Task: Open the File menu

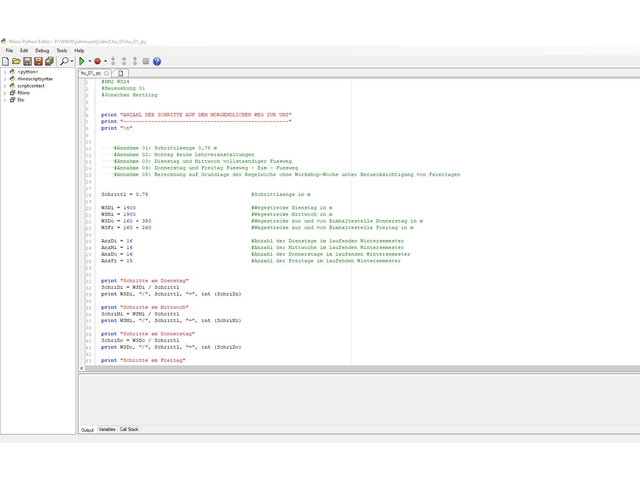Action: (x=9, y=51)
